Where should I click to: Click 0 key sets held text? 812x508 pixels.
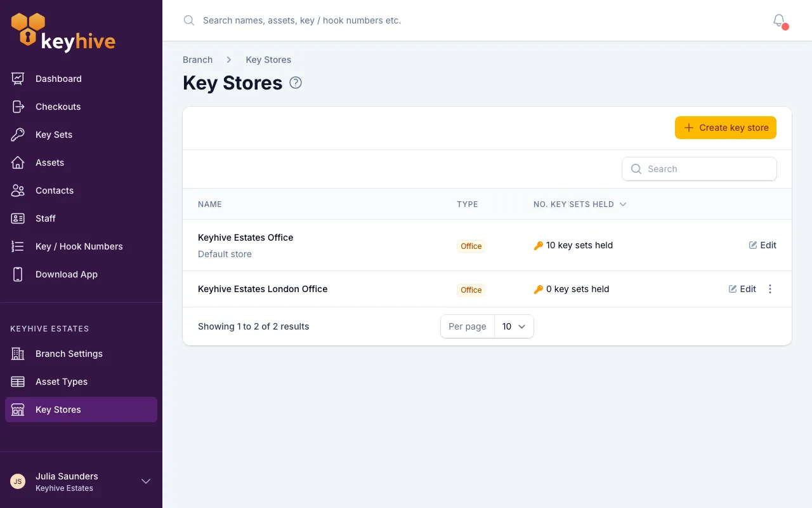(x=577, y=289)
